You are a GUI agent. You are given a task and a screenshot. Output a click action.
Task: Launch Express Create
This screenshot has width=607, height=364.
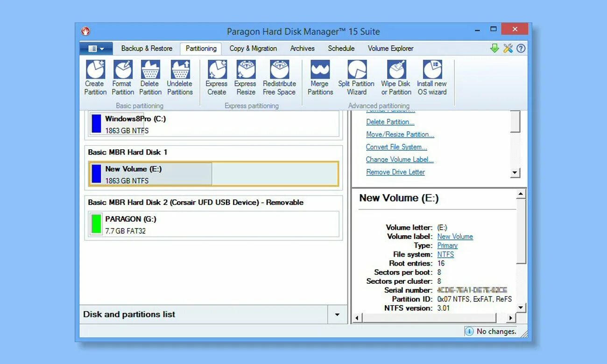217,78
